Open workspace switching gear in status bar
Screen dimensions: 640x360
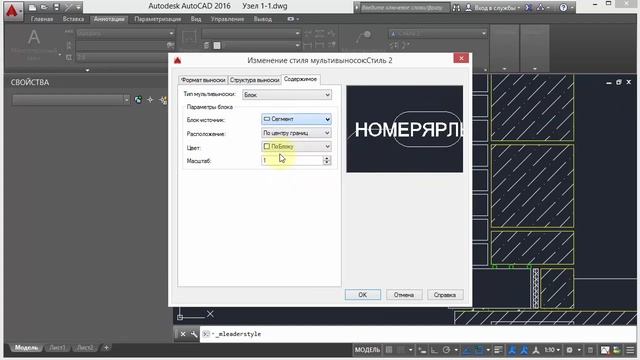570,350
